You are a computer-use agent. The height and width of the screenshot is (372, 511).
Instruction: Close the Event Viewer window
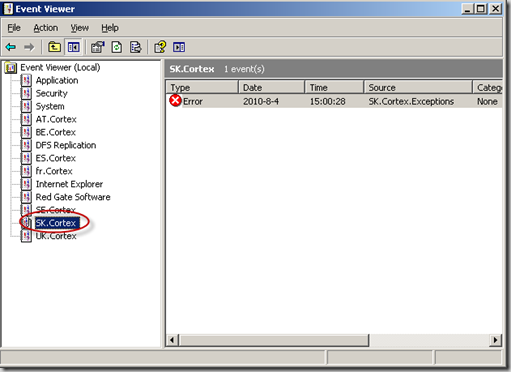(496, 9)
